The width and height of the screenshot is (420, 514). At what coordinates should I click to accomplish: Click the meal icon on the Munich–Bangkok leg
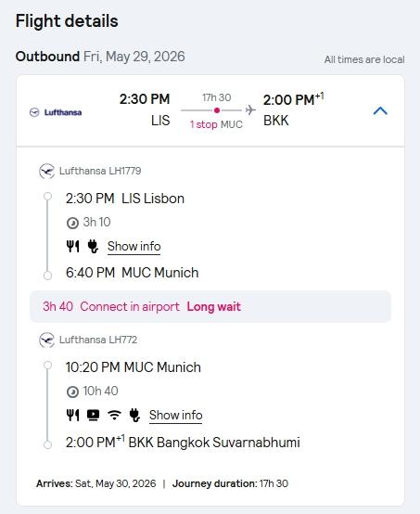[72, 415]
